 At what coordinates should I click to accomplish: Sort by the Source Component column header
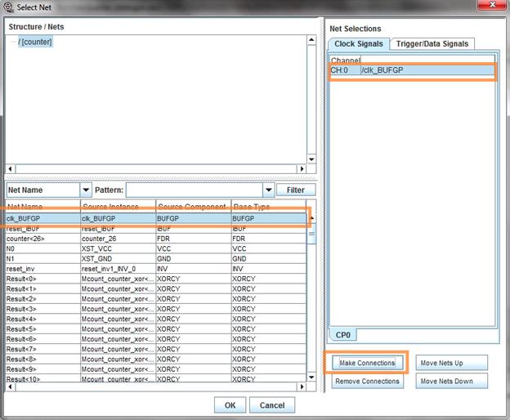pos(194,207)
